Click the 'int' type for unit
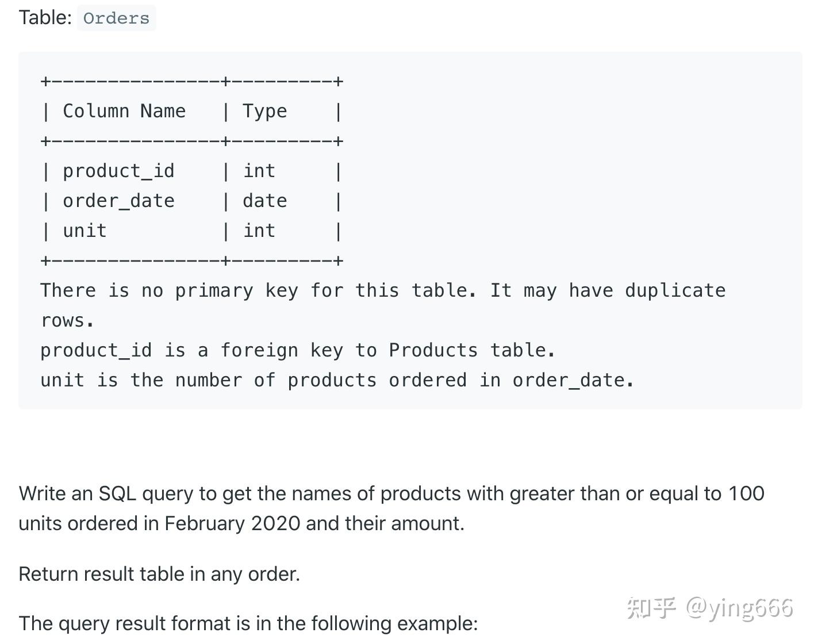 point(259,231)
